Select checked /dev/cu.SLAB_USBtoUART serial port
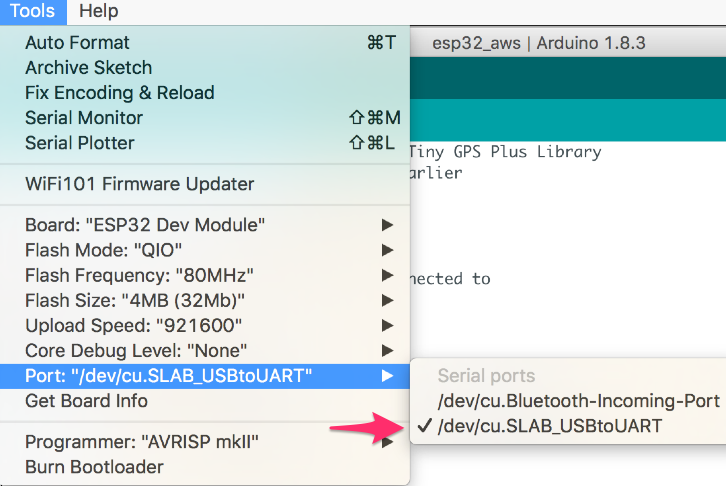Screen dimensions: 726x486 pyautogui.click(x=568, y=426)
